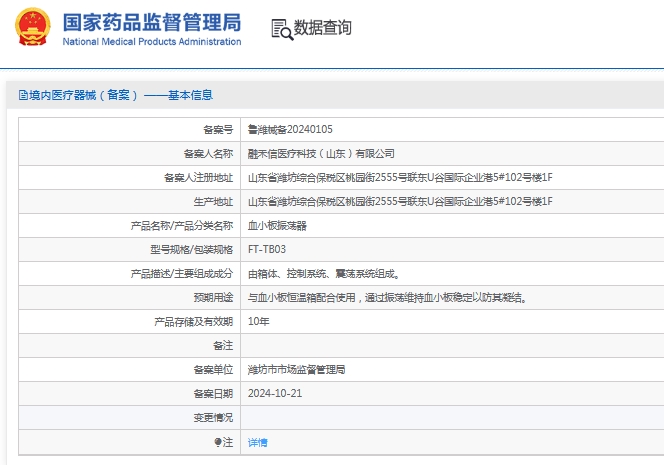Click the bullet icon before 注

tap(218, 442)
